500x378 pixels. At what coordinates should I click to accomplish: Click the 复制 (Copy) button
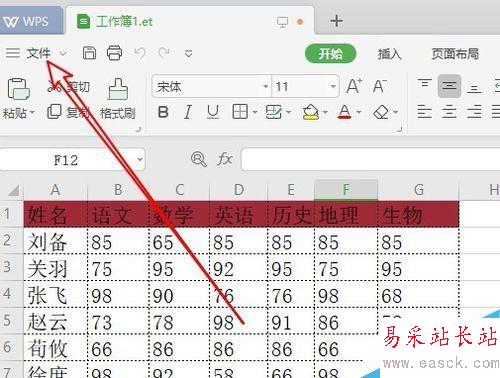(x=69, y=112)
